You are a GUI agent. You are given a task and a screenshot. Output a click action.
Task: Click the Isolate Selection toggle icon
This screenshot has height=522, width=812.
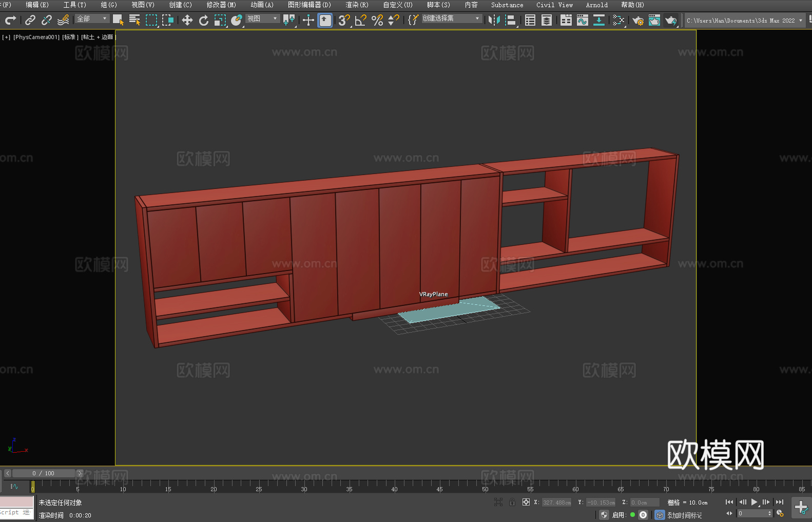tap(498, 502)
